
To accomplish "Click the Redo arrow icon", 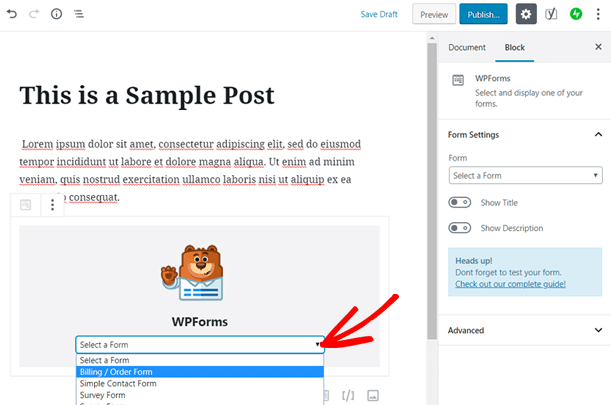I will 34,14.
